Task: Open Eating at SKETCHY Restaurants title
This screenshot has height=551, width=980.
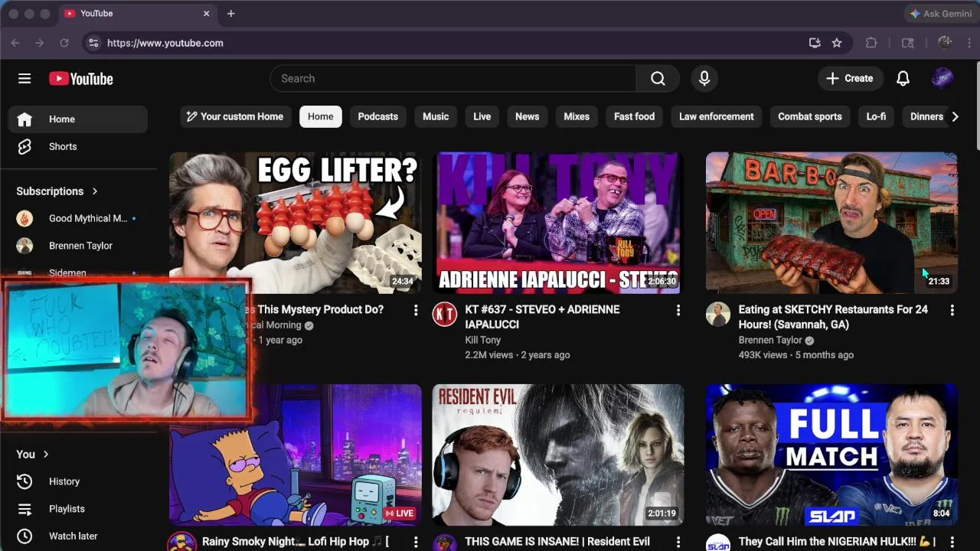Action: [x=833, y=317]
